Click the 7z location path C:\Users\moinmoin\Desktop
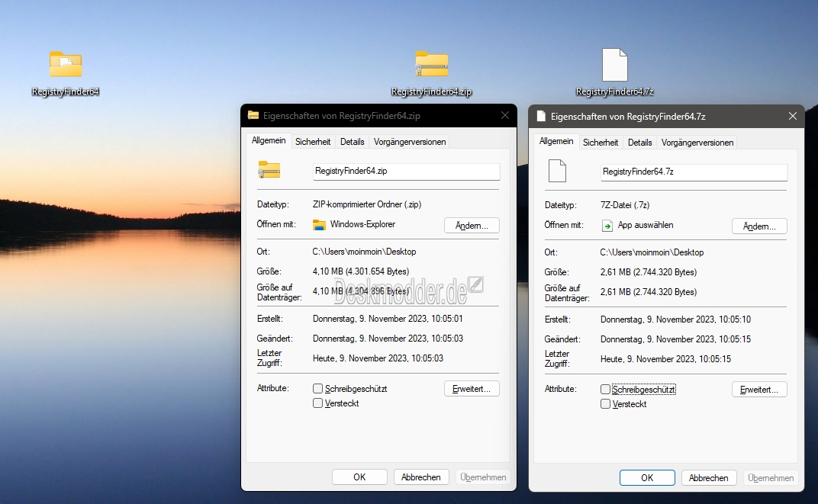This screenshot has height=504, width=818. coord(652,253)
